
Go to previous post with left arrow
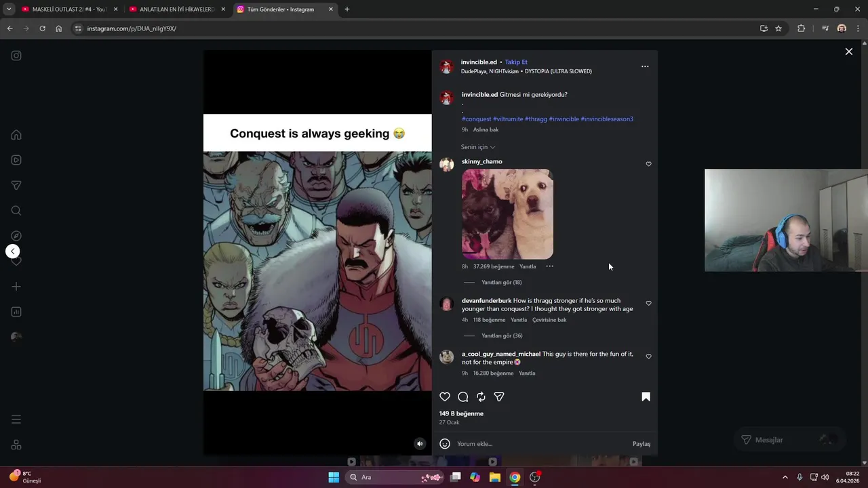pos(13,251)
